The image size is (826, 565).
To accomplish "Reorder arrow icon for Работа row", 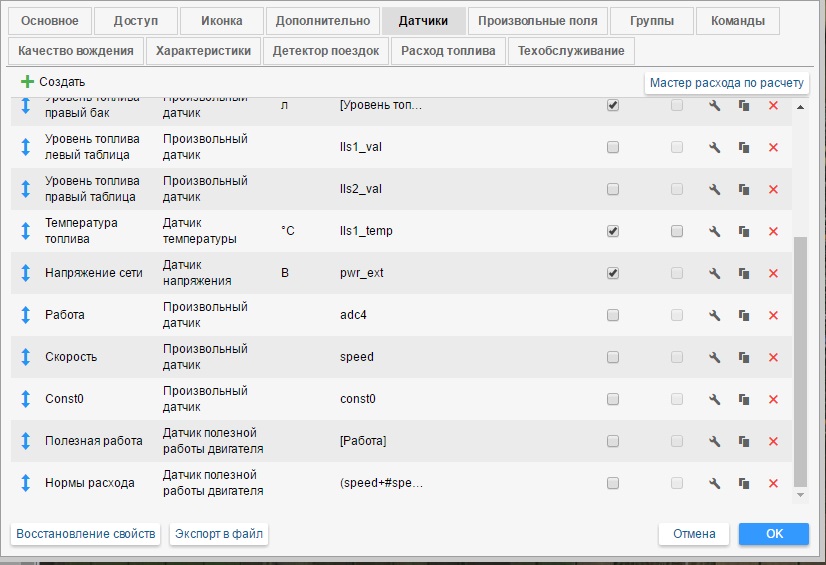I will 26,315.
